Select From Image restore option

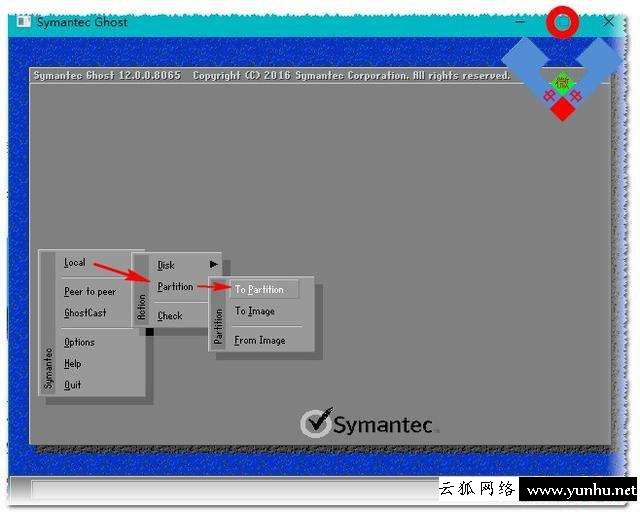260,340
